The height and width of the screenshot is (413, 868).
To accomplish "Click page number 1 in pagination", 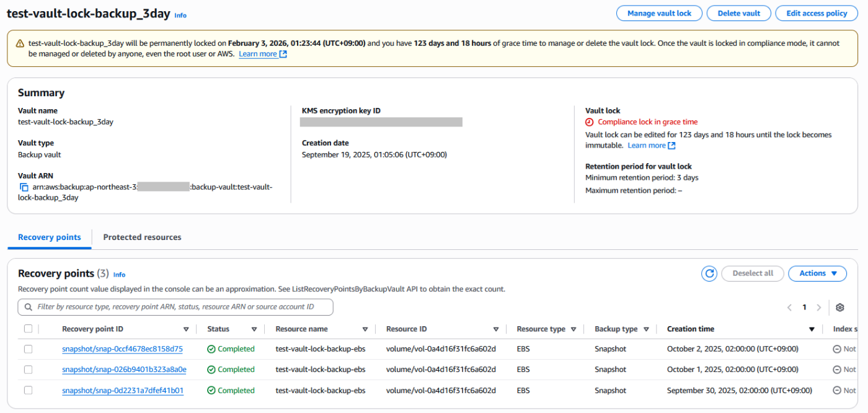I will [804, 308].
